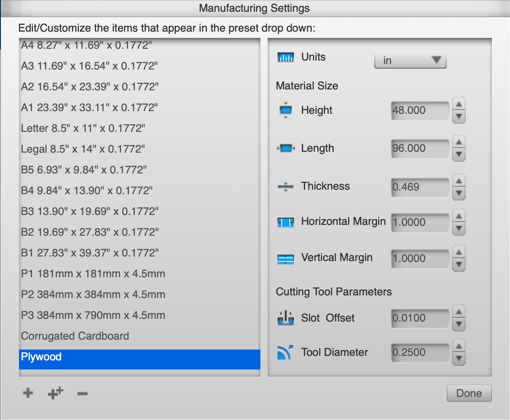Click the Done button

469,393
